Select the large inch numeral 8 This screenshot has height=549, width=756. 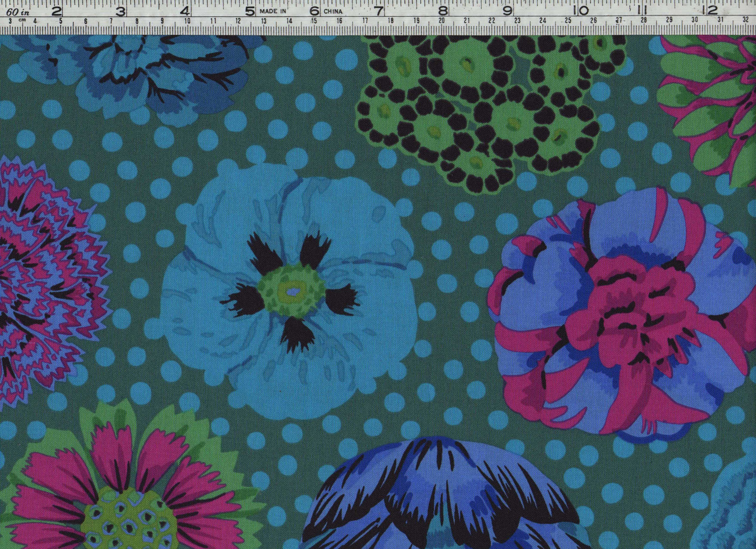tap(443, 10)
